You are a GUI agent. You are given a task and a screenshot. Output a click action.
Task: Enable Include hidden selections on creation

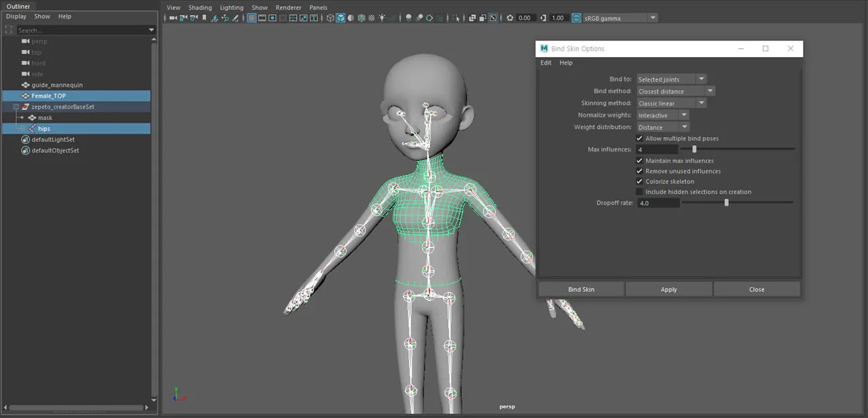tap(639, 192)
